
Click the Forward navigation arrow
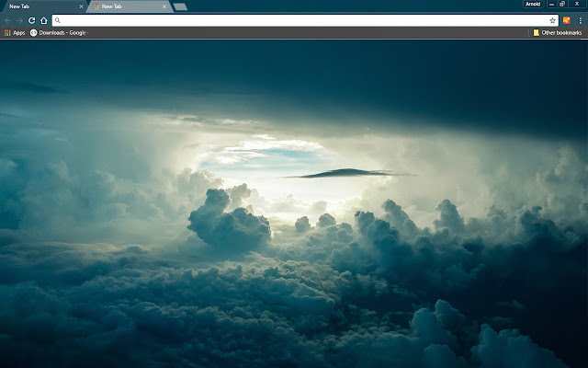click(19, 20)
